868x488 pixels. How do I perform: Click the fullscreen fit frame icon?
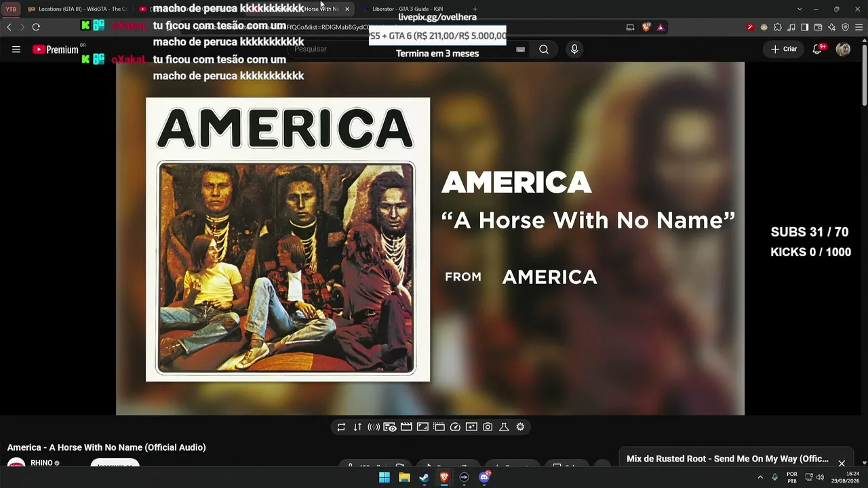tap(422, 427)
